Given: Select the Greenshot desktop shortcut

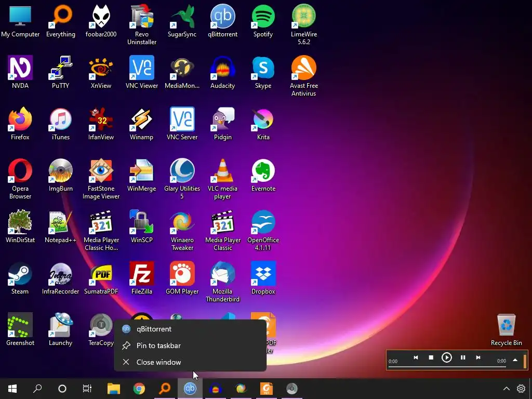Looking at the screenshot, I should pos(20,330).
